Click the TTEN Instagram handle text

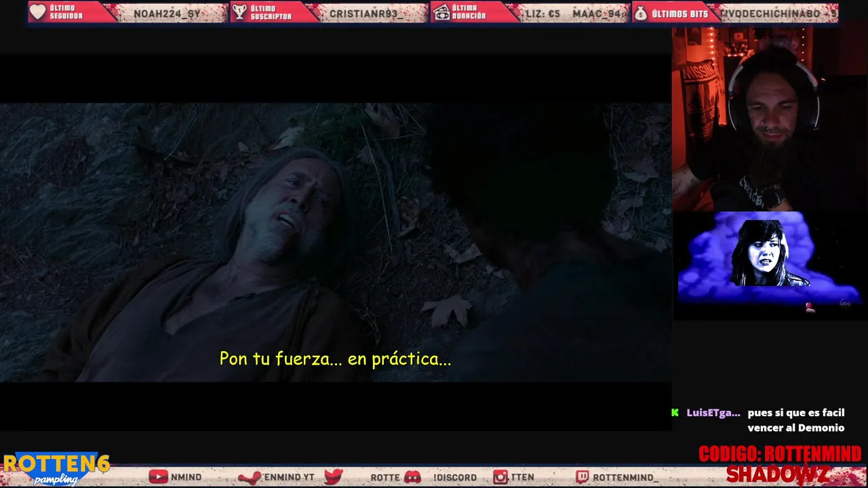tap(522, 477)
